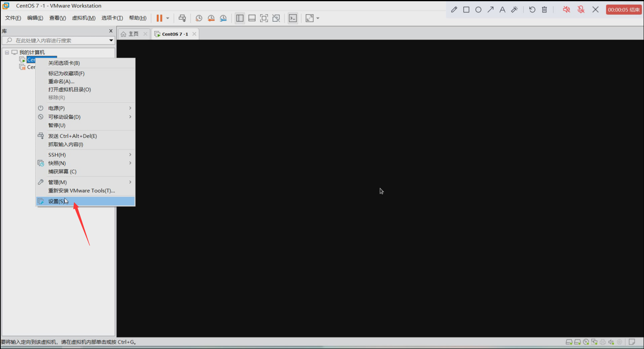Open the message log status bar icon
This screenshot has height=349, width=644.
point(632,342)
